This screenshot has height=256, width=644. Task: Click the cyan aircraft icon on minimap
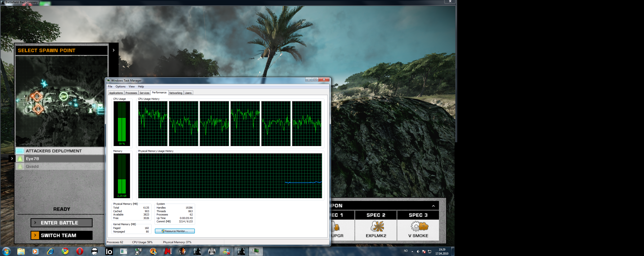[44, 83]
